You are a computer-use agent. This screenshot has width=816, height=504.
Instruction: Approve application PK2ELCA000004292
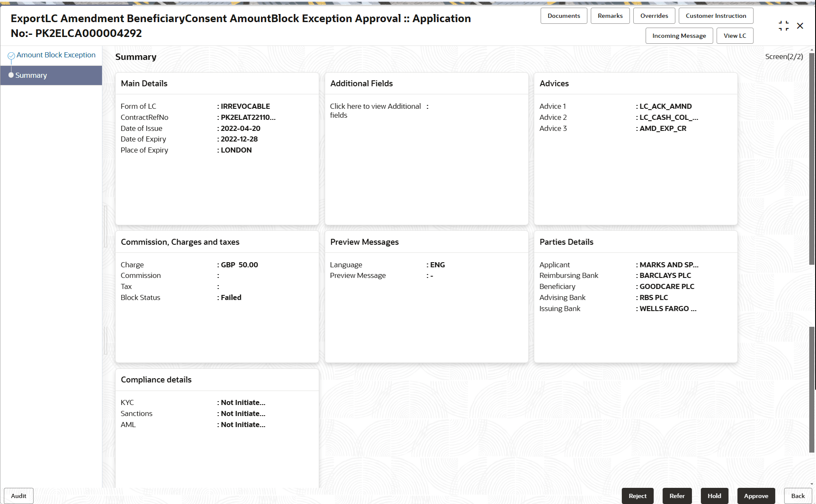point(756,496)
